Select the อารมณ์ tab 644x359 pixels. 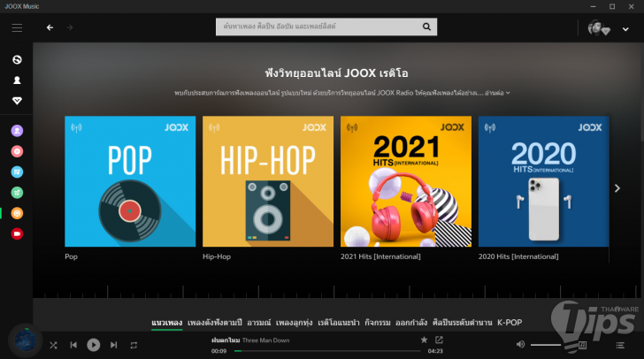coord(258,323)
